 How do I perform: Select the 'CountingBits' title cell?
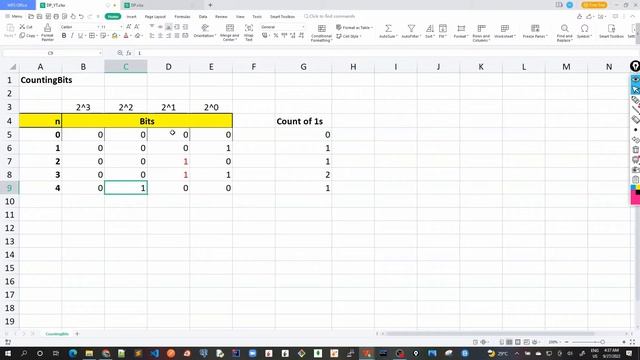(40, 80)
